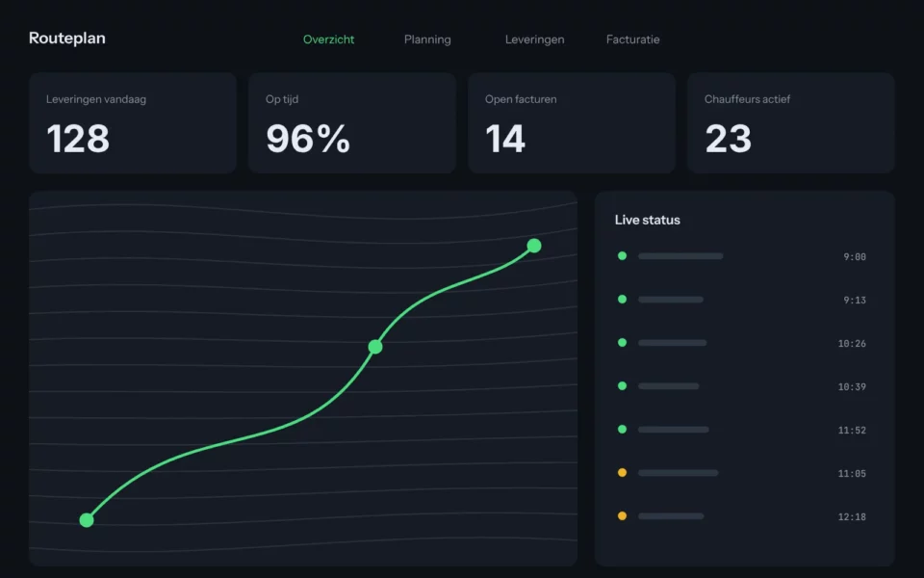
Task: Click the green status dot for 9:13
Action: pos(622,299)
